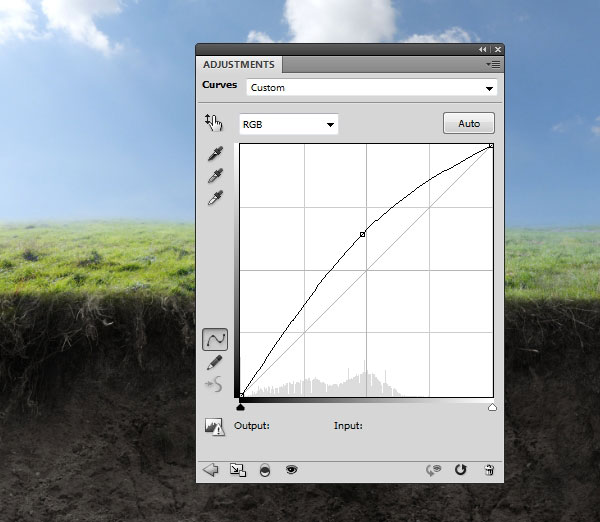Click the histogram warning recalculate icon

(214, 427)
